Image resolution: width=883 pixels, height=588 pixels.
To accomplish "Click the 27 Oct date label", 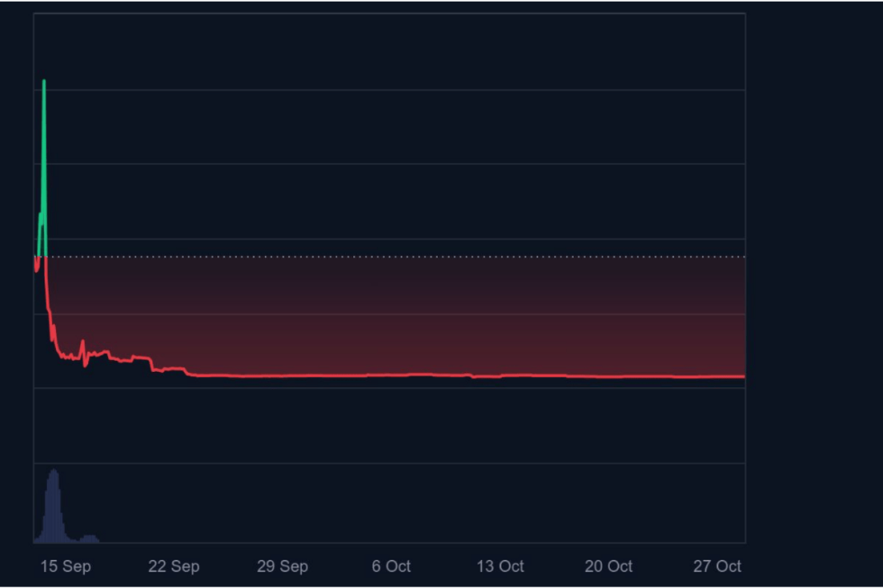I will (x=716, y=566).
